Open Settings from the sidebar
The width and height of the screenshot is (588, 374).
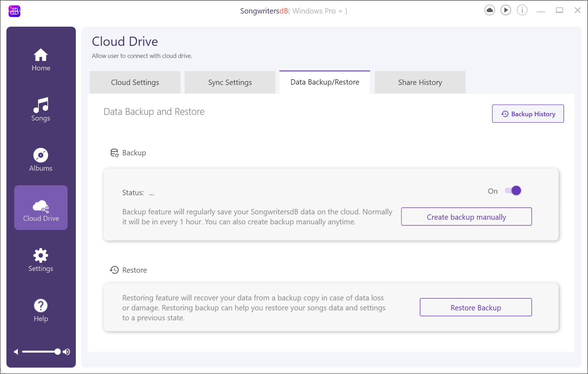click(x=41, y=260)
